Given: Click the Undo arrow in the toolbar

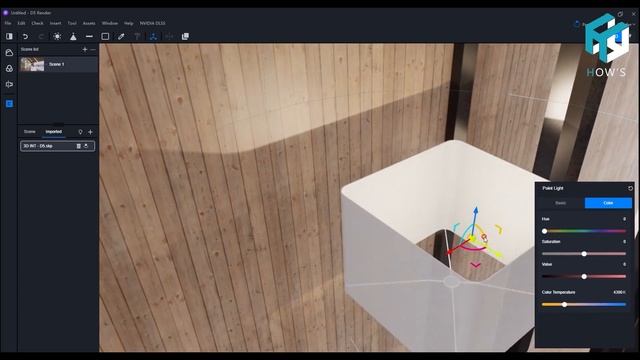Looking at the screenshot, I should [x=25, y=36].
